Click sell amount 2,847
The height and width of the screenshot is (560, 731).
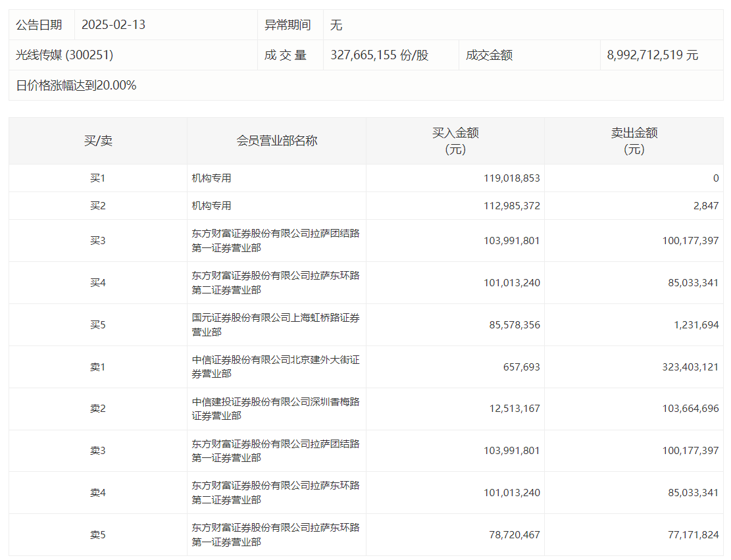706,205
